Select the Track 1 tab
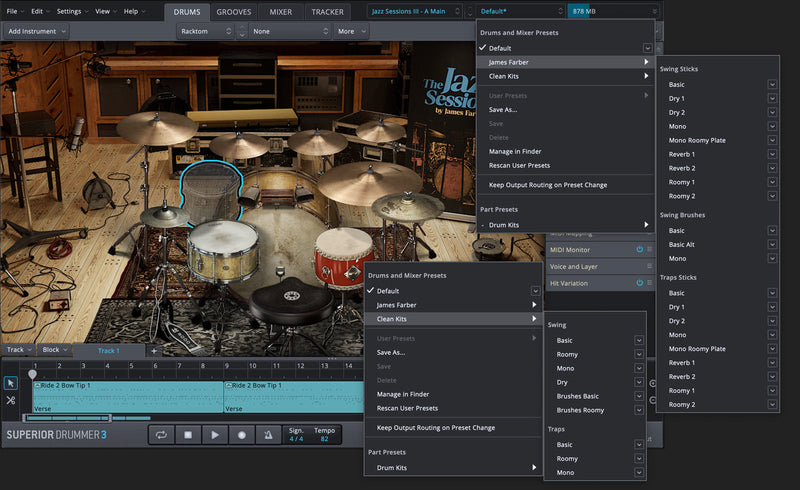This screenshot has width=800, height=490. pos(109,351)
